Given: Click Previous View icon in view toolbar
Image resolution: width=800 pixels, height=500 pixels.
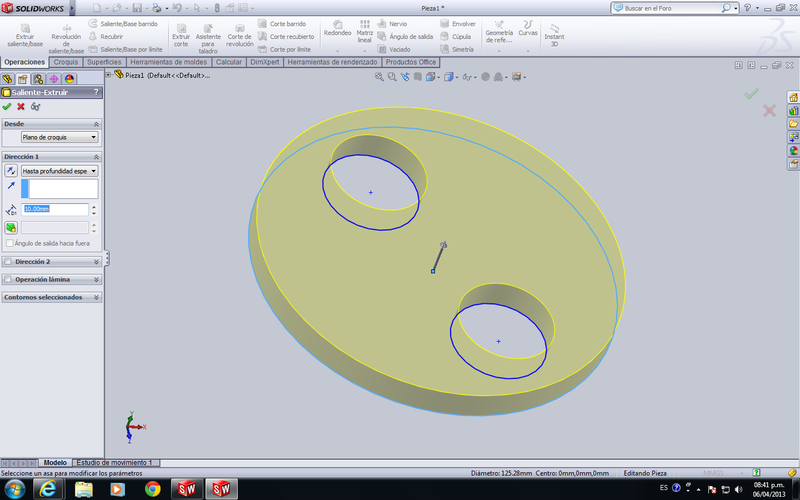Looking at the screenshot, I should pyautogui.click(x=405, y=77).
